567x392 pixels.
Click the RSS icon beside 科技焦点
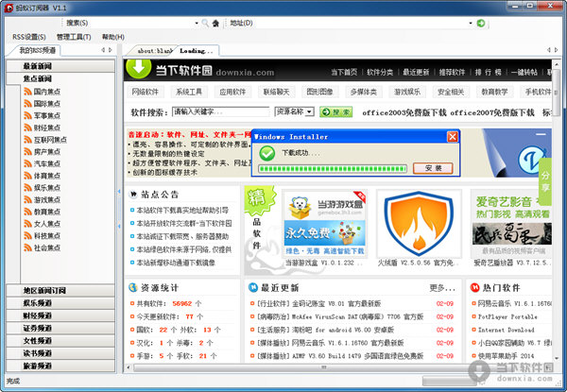(27, 235)
